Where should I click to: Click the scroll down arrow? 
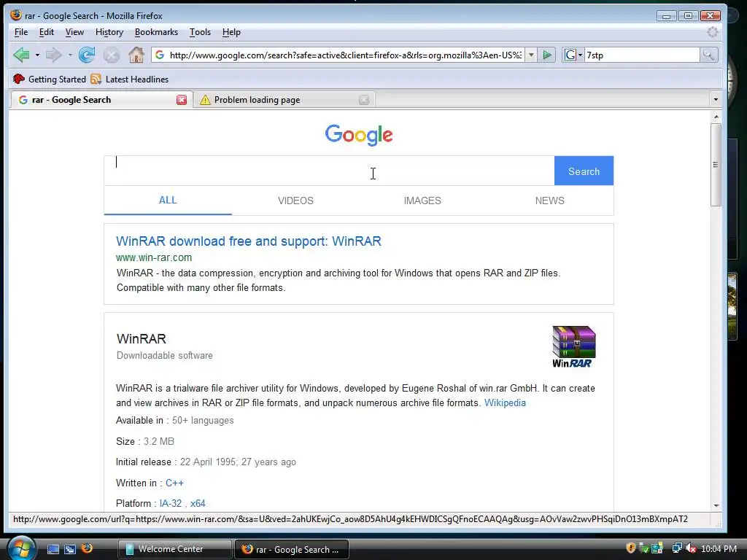(x=716, y=506)
